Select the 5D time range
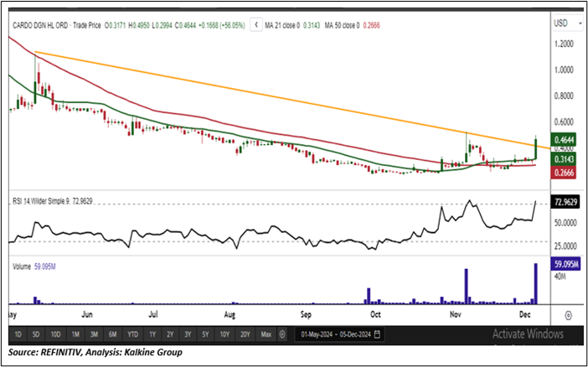588x367 pixels. 36,334
